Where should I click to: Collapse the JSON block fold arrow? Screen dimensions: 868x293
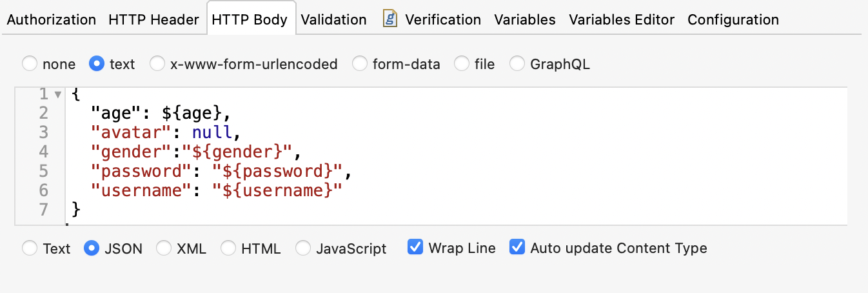pyautogui.click(x=57, y=95)
